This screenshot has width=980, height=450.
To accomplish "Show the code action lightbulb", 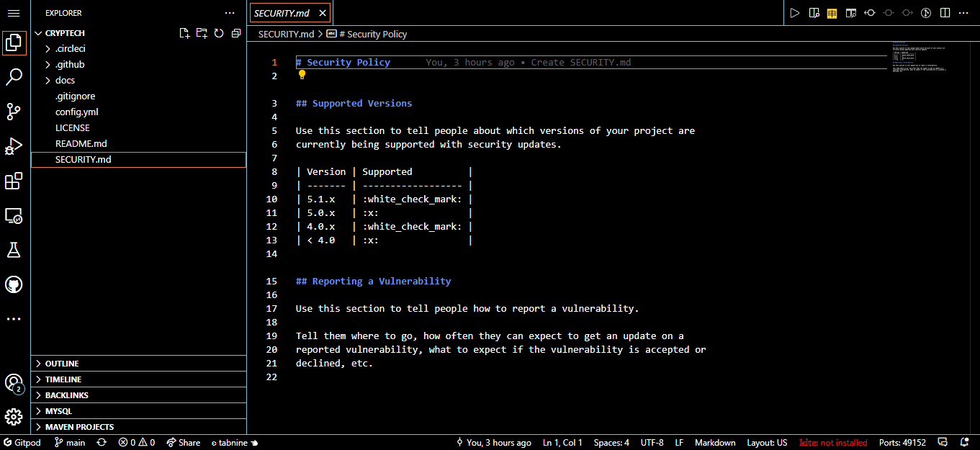I will click(x=302, y=75).
